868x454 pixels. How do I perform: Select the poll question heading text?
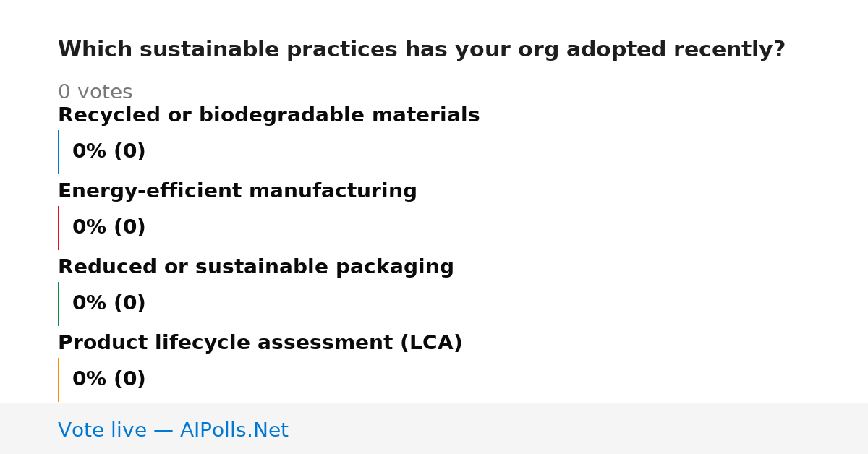(x=422, y=50)
